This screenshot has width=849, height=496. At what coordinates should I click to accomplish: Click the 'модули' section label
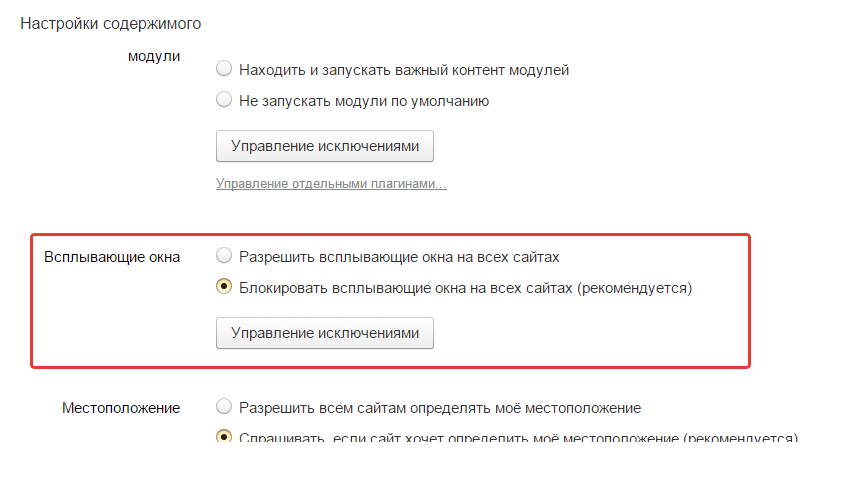[x=154, y=56]
